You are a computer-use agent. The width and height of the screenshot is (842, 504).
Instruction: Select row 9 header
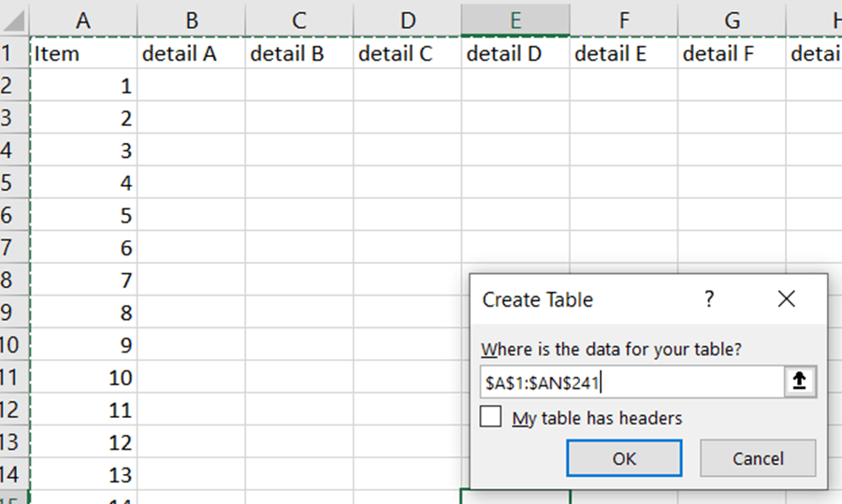point(14,312)
